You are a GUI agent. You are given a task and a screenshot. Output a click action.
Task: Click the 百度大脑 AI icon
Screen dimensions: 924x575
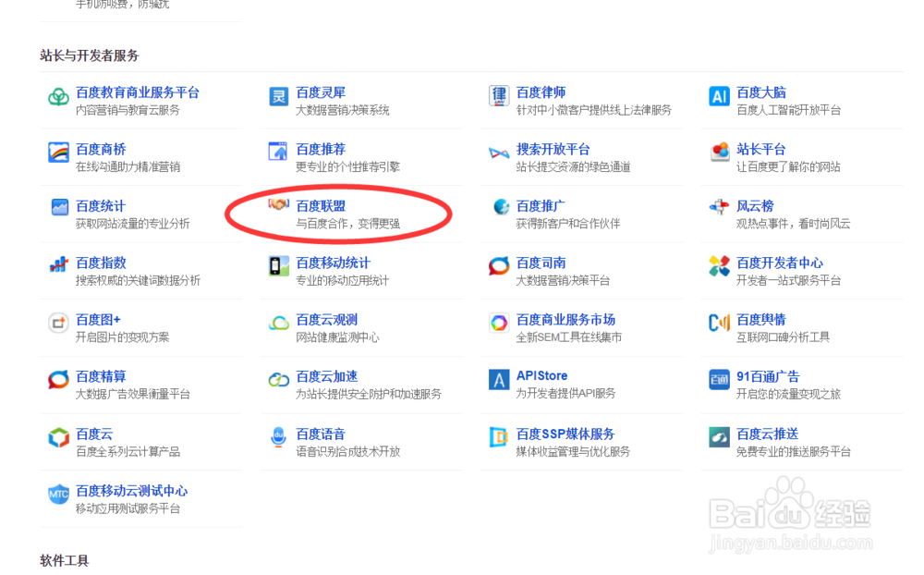tap(719, 96)
